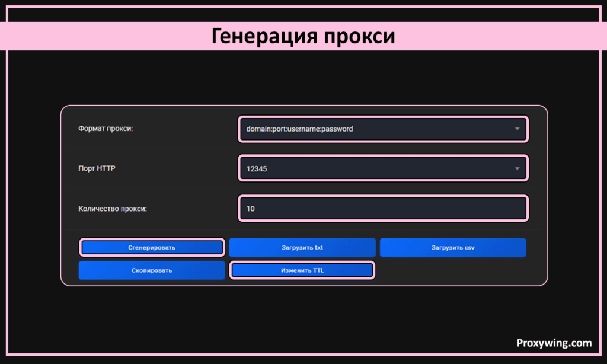Click the Количество прокси: label
The image size is (607, 364).
[x=112, y=209]
